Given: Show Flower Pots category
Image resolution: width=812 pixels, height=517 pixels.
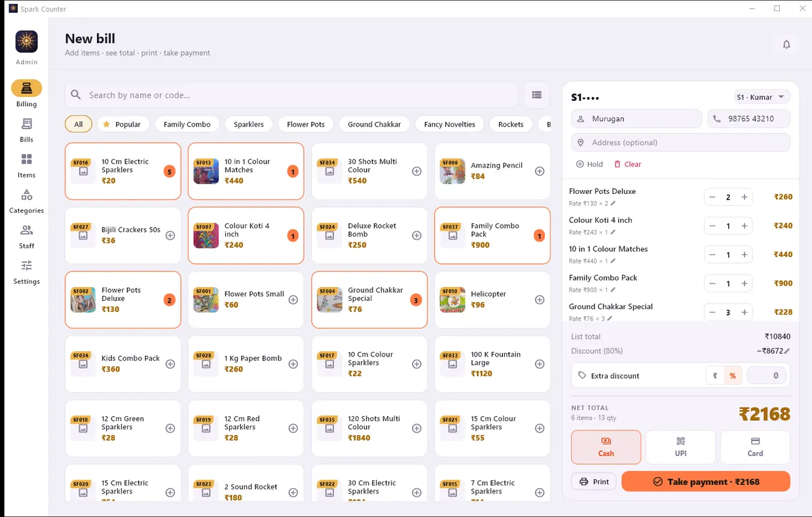Looking at the screenshot, I should point(306,124).
